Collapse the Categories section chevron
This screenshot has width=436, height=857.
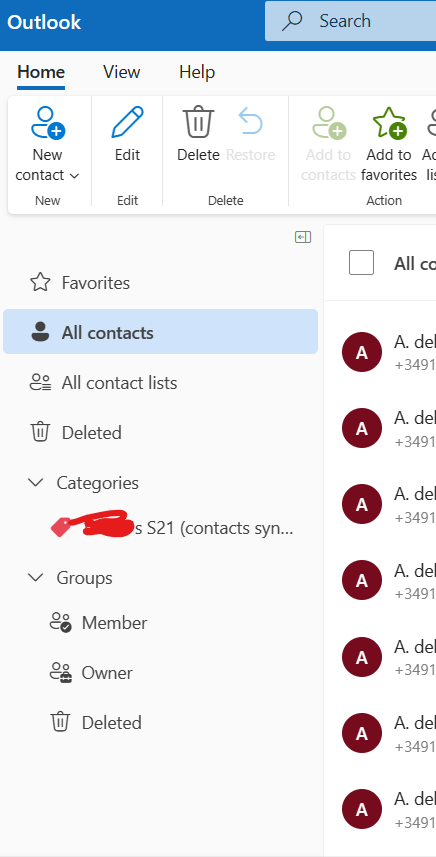36,482
